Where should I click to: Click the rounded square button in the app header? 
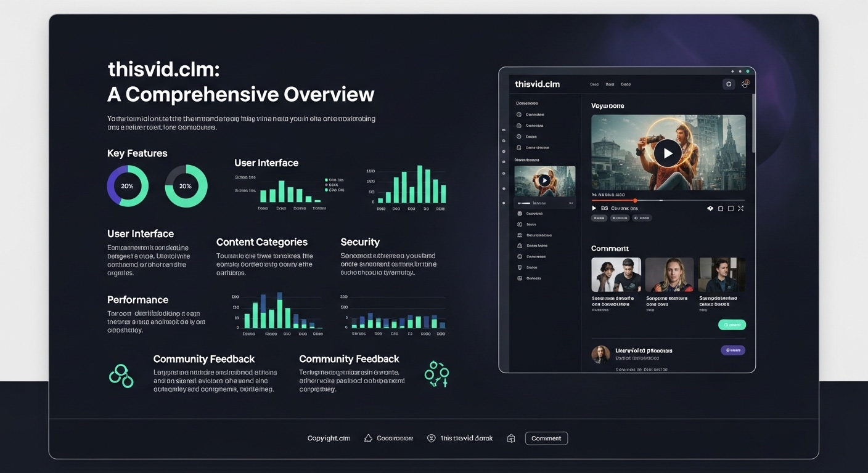pyautogui.click(x=729, y=84)
